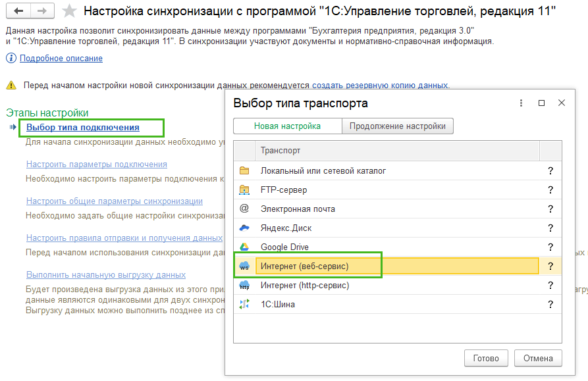Screen dimensions: 588x381
Task: Open help question mark for Электронная почта
Action: [x=550, y=209]
